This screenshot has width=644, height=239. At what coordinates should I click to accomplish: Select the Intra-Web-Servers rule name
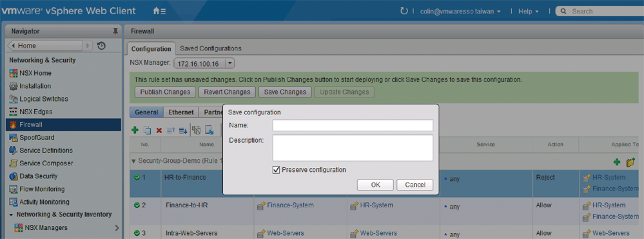pos(191,233)
